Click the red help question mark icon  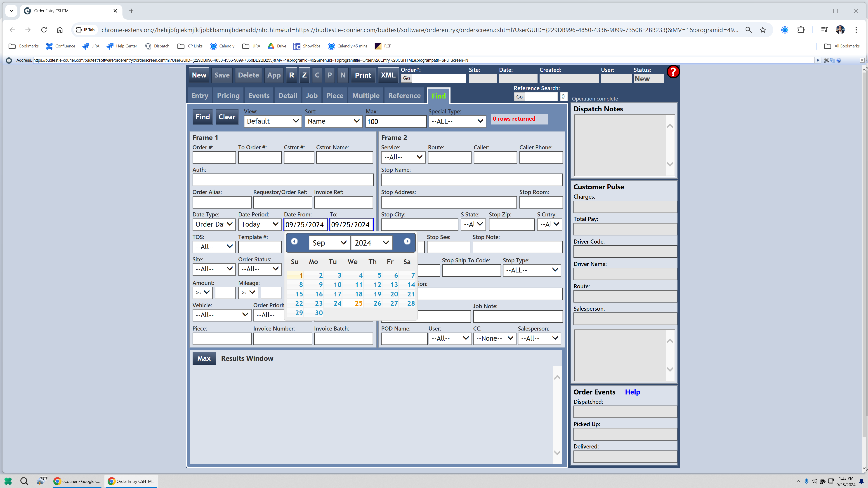(x=673, y=72)
